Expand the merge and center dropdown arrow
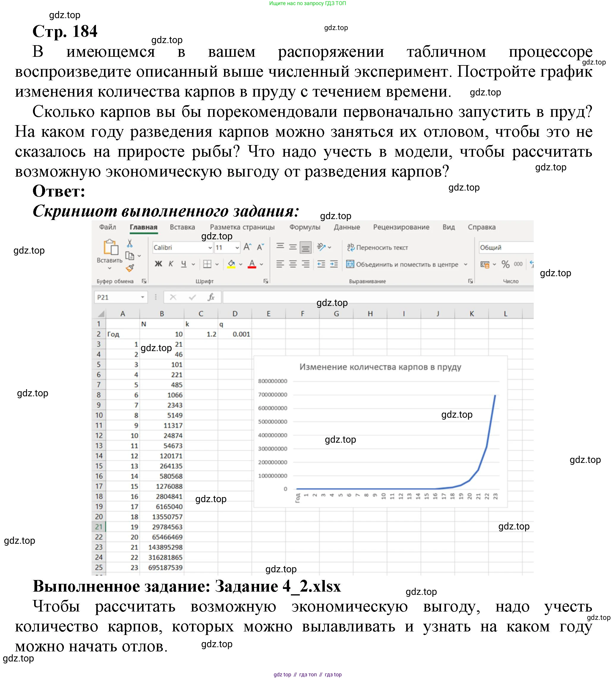The image size is (616, 679). [x=466, y=264]
